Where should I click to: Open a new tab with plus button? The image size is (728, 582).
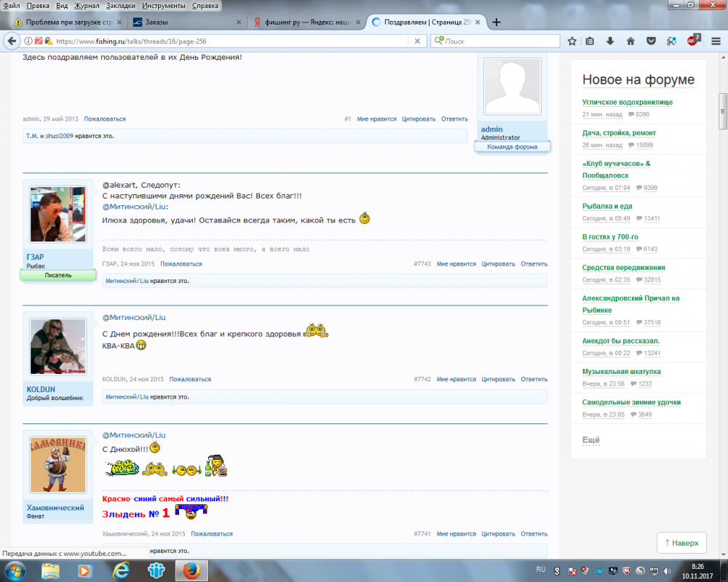click(496, 22)
